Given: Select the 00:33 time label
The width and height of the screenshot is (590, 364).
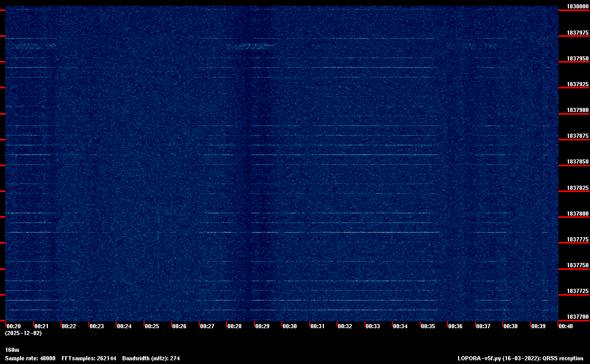Looking at the screenshot, I should (x=372, y=326).
